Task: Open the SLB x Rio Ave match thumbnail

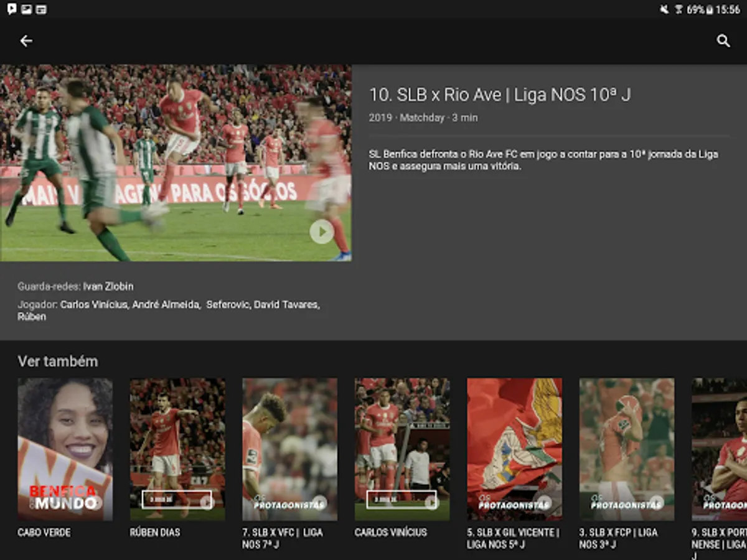Action: pyautogui.click(x=176, y=163)
